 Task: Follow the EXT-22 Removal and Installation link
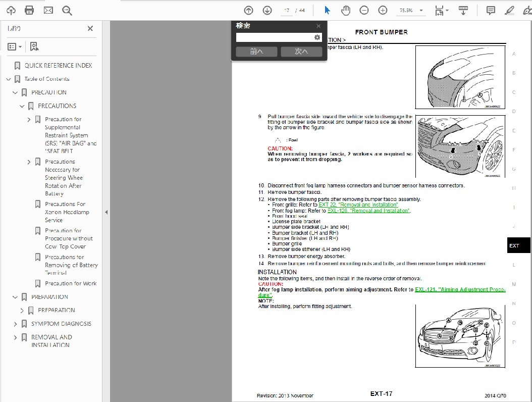coord(358,205)
